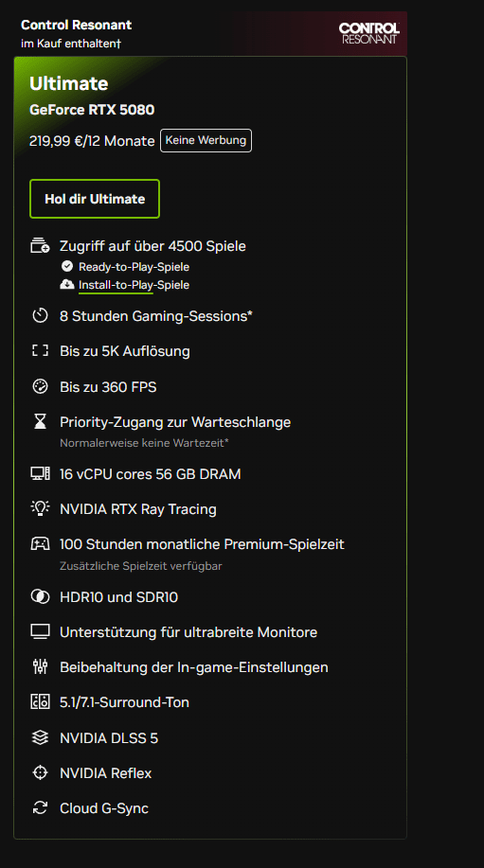
Task: Click the hourglass icon for Priority-Zugang
Action: (x=40, y=422)
